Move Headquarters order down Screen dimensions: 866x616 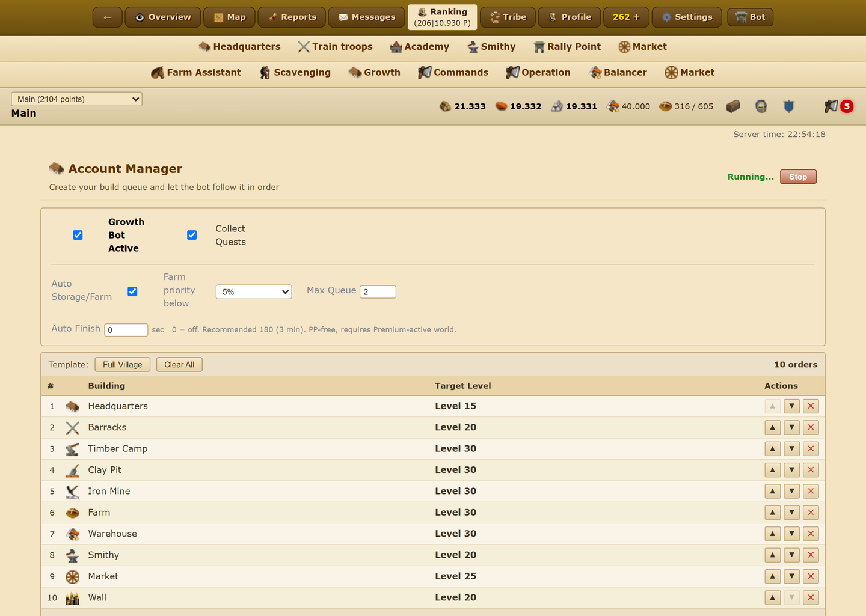(x=791, y=406)
